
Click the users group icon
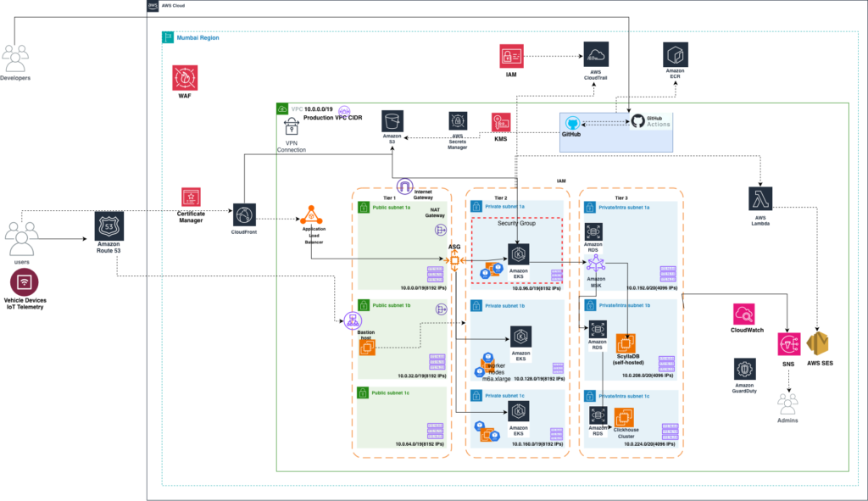pos(21,239)
